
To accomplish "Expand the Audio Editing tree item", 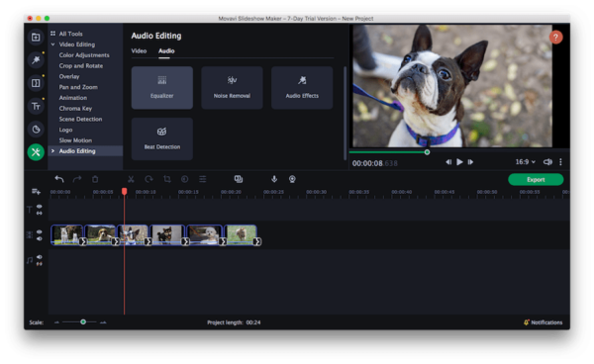I will (x=53, y=151).
